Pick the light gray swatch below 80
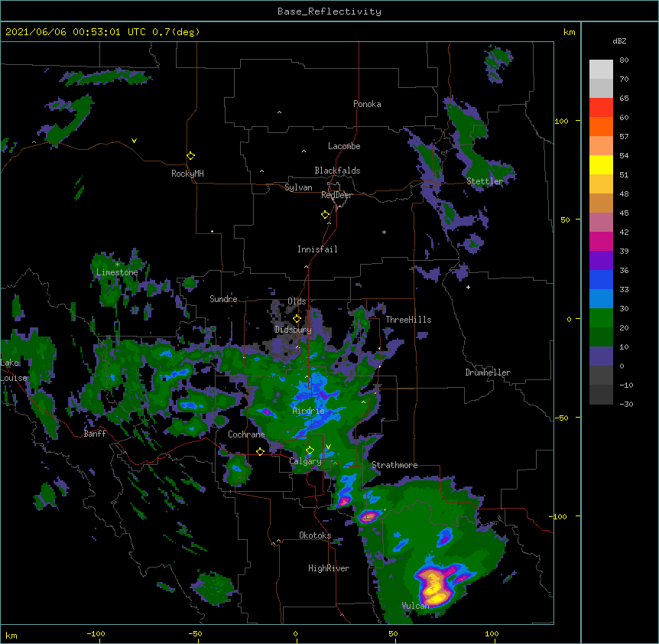The width and height of the screenshot is (659, 644). 601,70
